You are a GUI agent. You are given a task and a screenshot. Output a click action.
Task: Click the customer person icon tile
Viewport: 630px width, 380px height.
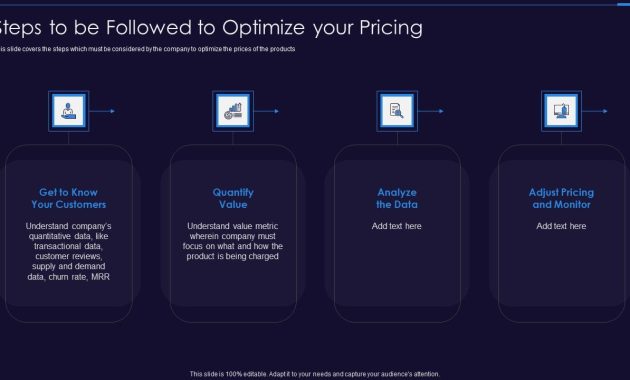point(69,111)
